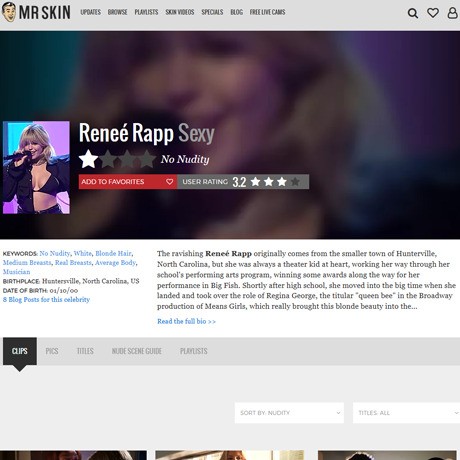
Task: Open the search magnifier icon
Action: [x=413, y=13]
